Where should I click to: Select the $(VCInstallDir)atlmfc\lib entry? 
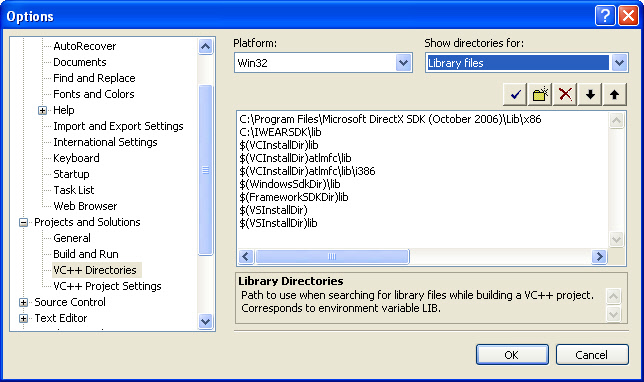pos(295,158)
